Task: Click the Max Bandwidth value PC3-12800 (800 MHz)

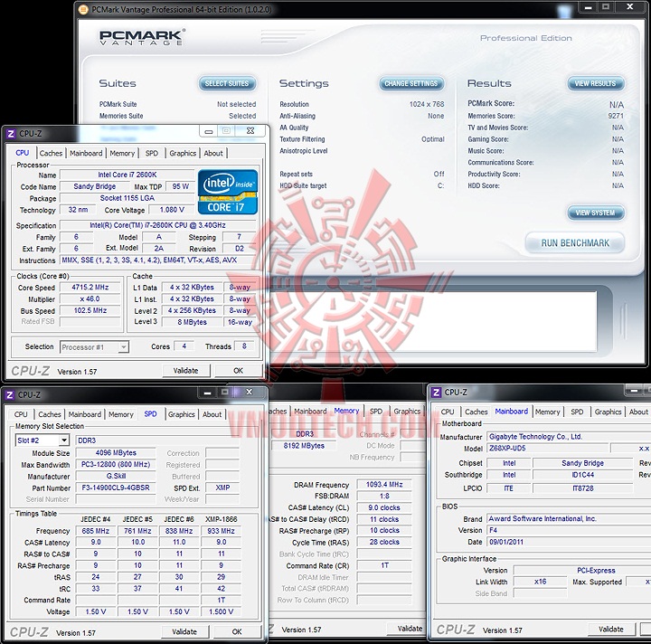Action: [116, 464]
